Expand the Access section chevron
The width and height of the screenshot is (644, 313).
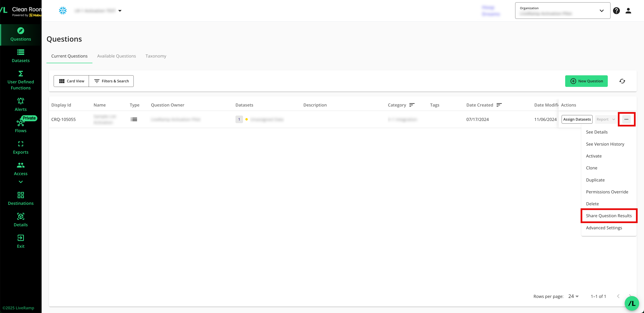[x=20, y=182]
